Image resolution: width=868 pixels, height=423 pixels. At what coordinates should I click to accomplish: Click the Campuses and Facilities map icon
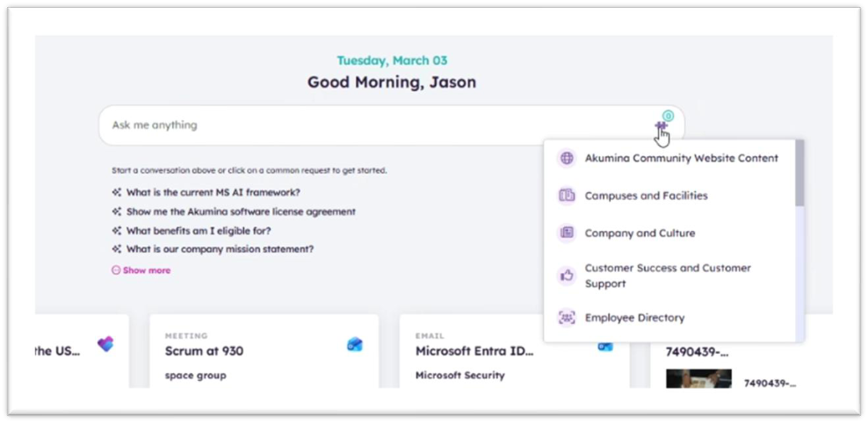tap(567, 195)
